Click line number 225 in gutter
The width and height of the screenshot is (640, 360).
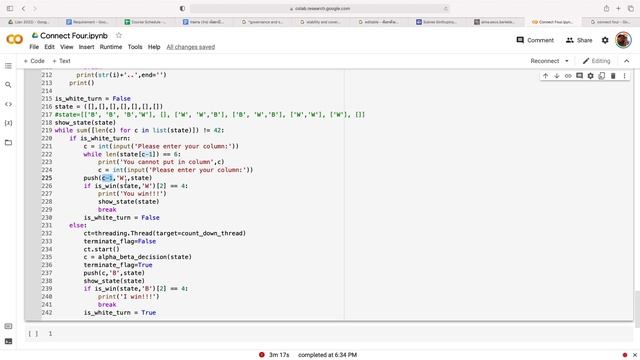pos(47,178)
